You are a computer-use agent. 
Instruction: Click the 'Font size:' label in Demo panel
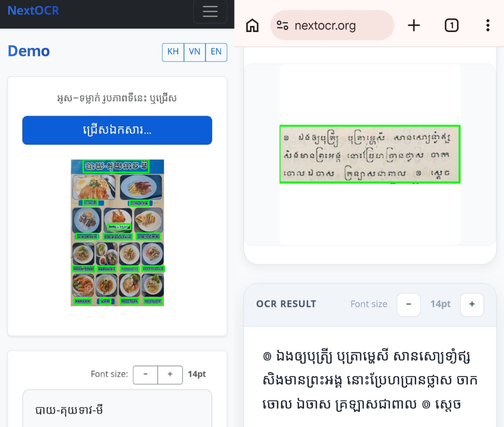coord(109,374)
